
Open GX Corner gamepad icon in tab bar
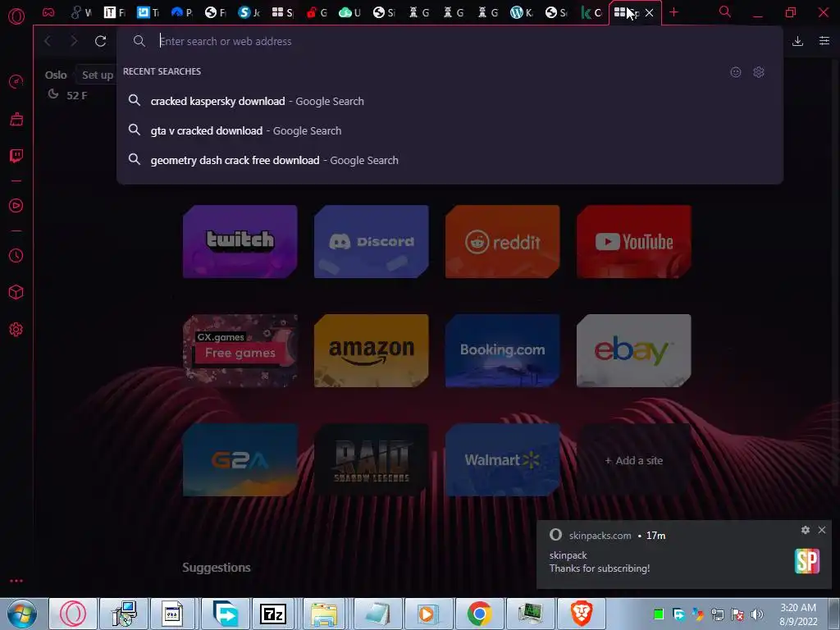(48, 12)
